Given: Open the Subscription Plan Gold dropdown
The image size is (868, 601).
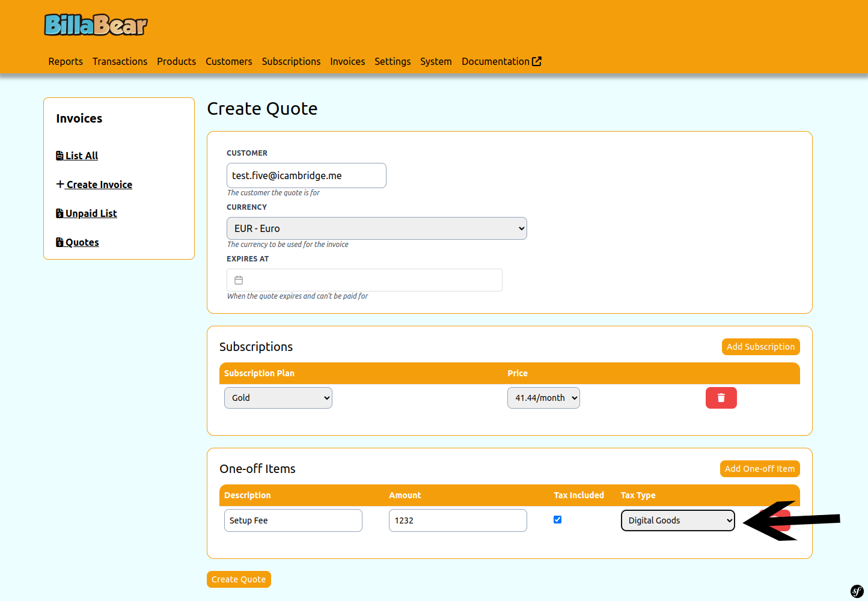Looking at the screenshot, I should click(x=278, y=398).
